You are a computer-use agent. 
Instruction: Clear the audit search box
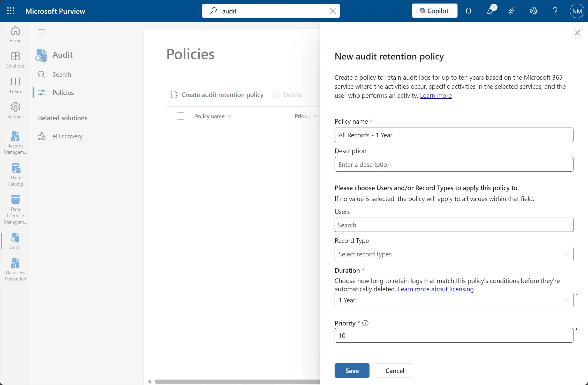(332, 11)
